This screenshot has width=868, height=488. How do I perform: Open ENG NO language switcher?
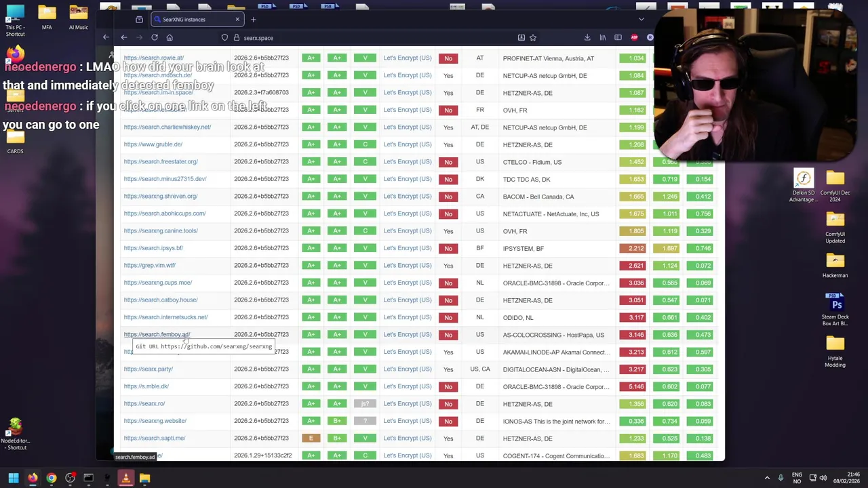coord(797,478)
